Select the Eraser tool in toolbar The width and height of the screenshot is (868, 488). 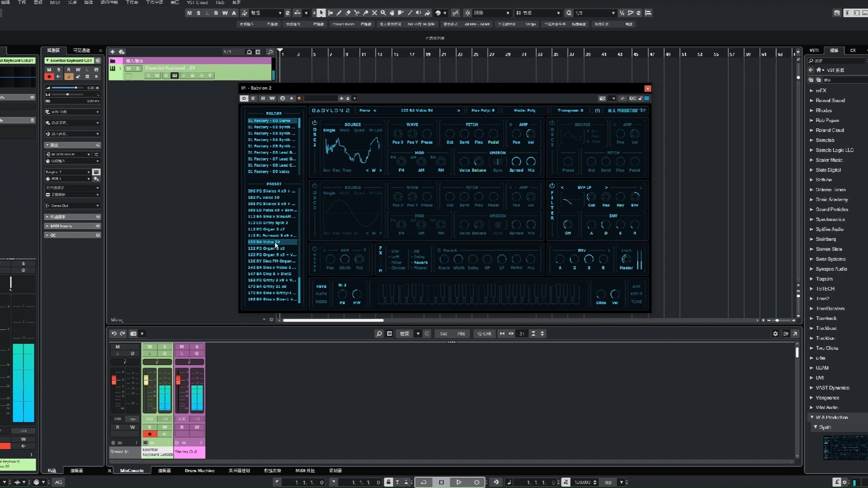coord(348,13)
